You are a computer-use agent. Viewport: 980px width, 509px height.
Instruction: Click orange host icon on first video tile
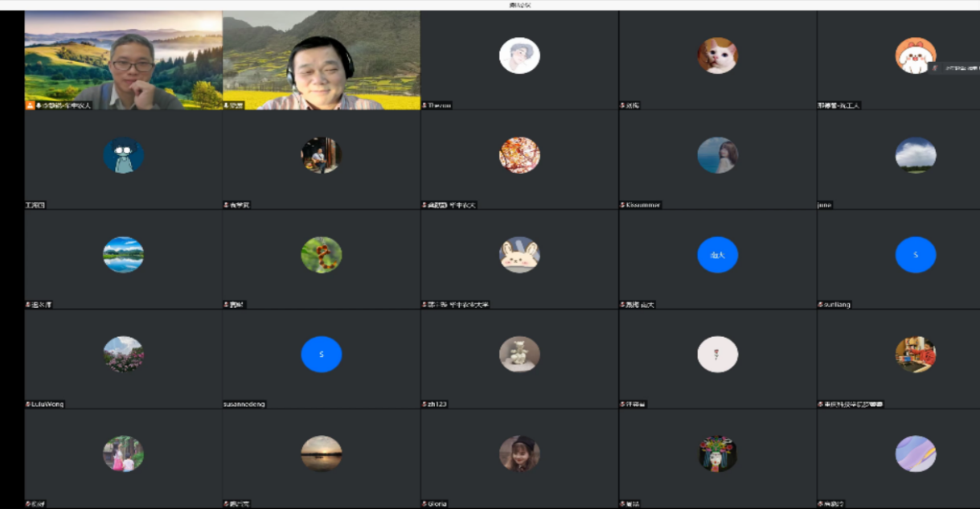[30, 105]
